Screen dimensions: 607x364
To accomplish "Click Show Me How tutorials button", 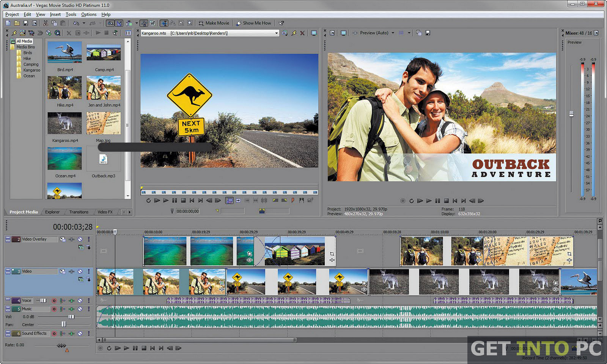I will (x=253, y=23).
